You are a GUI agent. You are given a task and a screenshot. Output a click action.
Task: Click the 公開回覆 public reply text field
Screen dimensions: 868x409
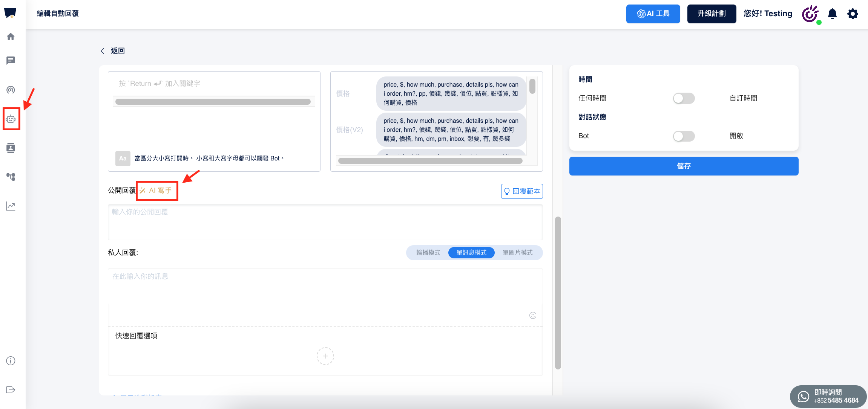(325, 222)
